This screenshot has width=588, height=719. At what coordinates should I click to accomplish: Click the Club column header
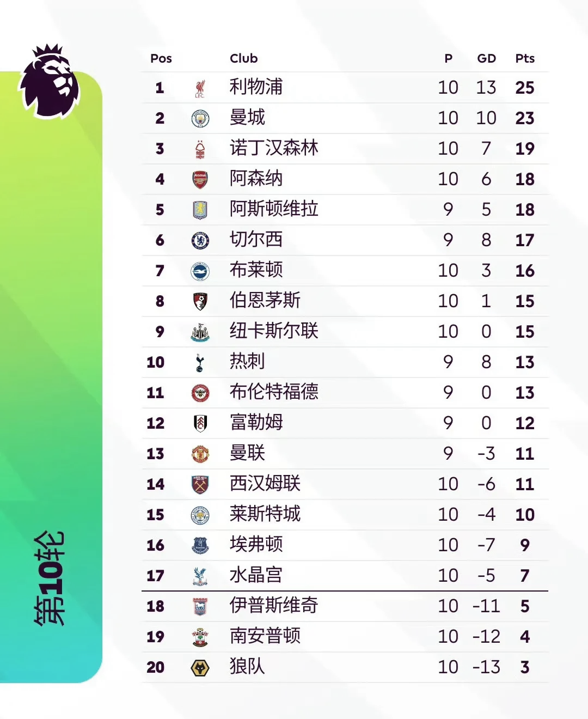coord(243,58)
